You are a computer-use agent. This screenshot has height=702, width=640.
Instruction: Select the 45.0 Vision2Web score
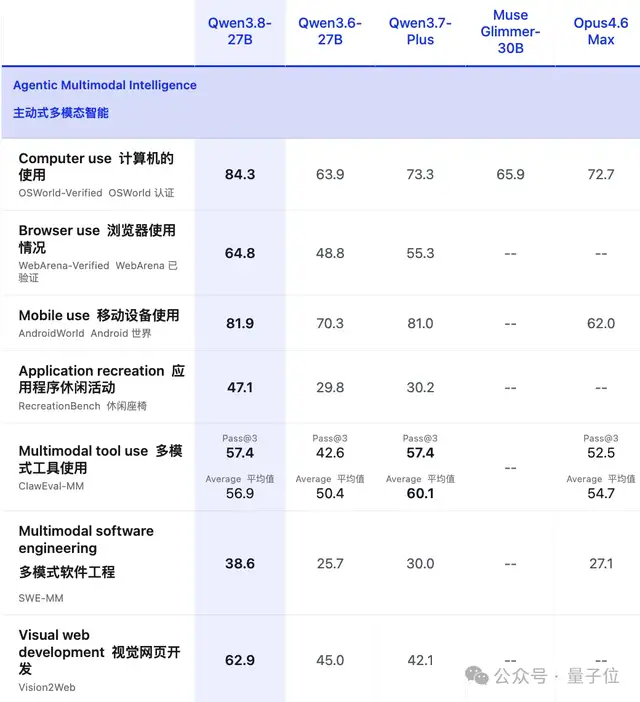click(x=330, y=660)
